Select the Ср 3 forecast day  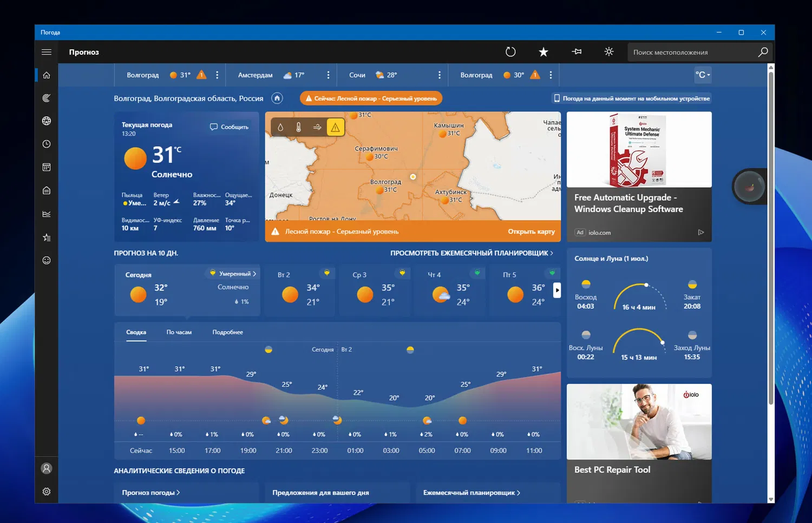coord(375,290)
